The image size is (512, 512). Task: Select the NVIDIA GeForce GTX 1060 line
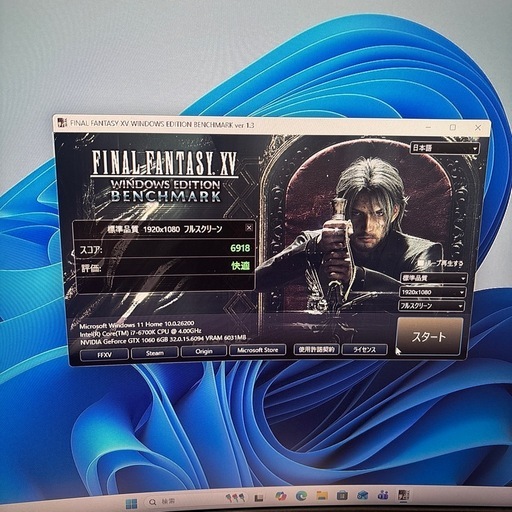pyautogui.click(x=163, y=340)
